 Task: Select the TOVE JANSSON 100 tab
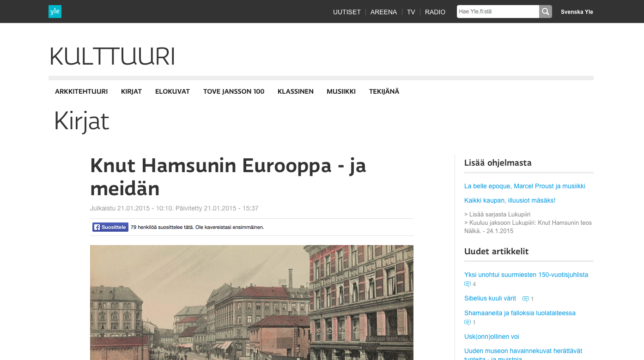pyautogui.click(x=234, y=91)
